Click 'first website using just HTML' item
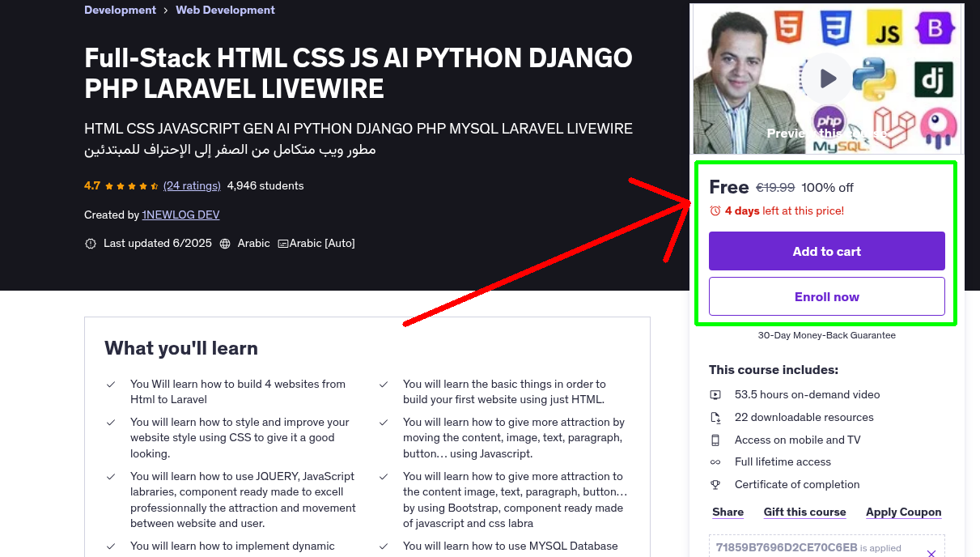 (x=504, y=392)
